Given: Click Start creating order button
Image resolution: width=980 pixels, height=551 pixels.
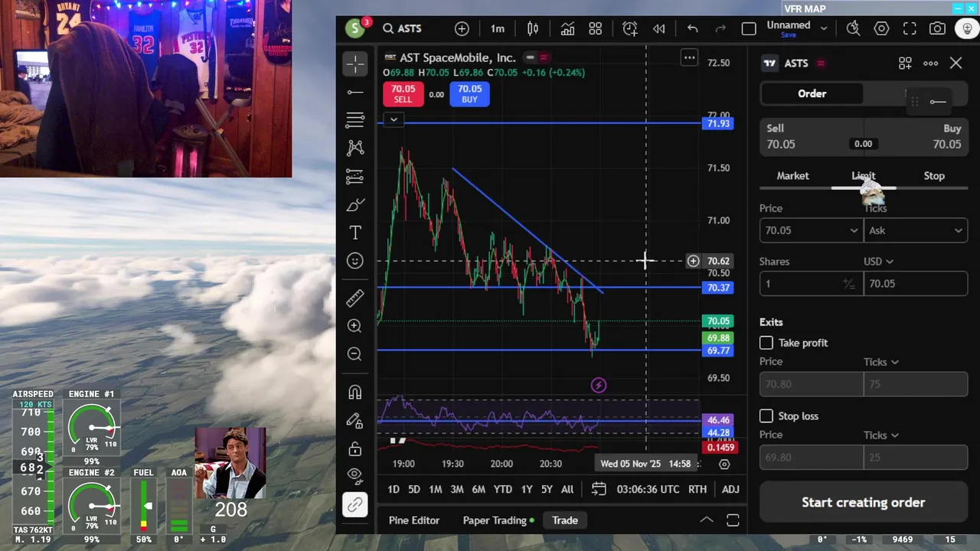Looking at the screenshot, I should pos(864,503).
